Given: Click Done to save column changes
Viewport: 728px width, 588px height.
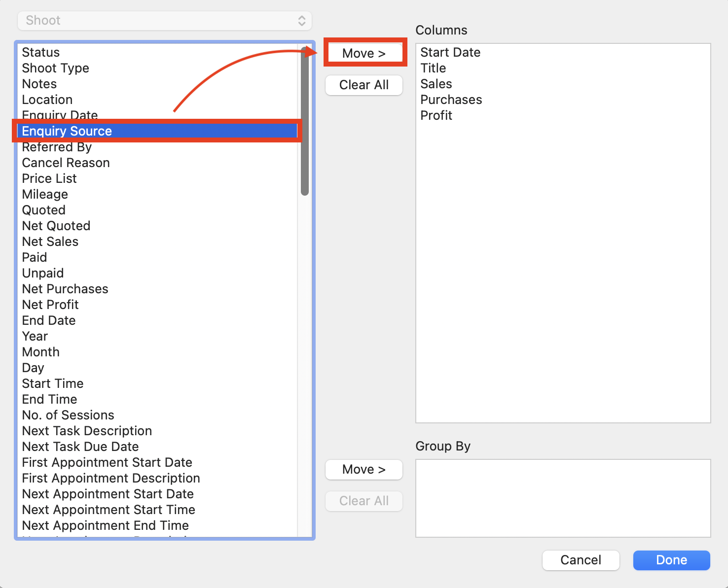Looking at the screenshot, I should pos(671,560).
